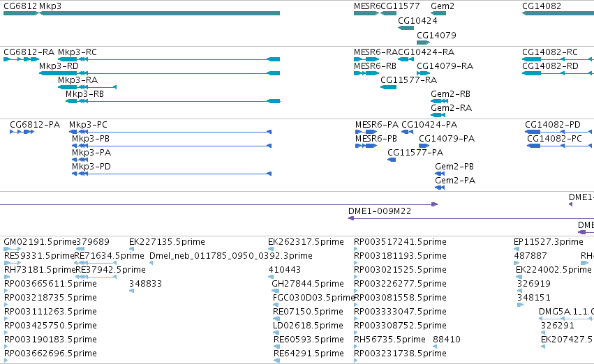
Task: Click transcript Mkp3-RA label
Action: [77, 79]
